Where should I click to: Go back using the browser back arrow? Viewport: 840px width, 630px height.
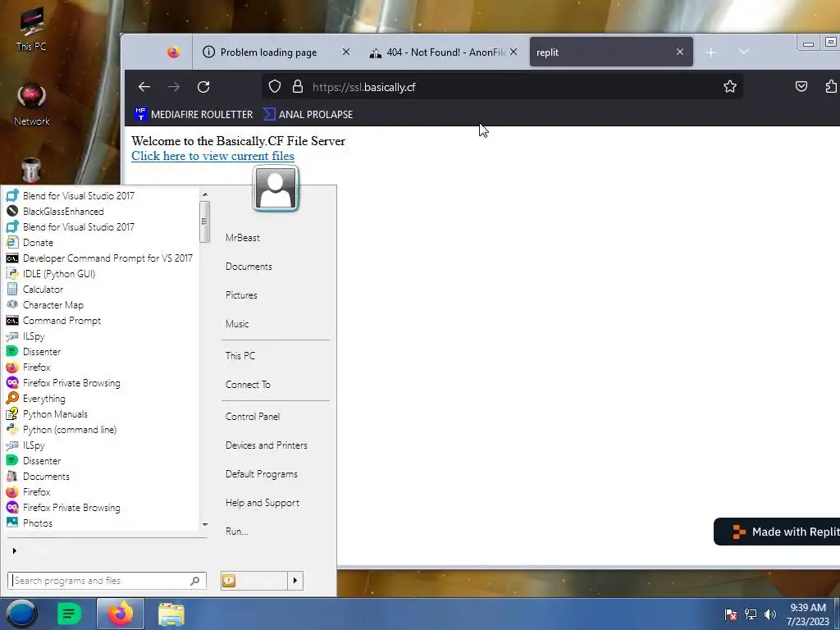tap(144, 87)
